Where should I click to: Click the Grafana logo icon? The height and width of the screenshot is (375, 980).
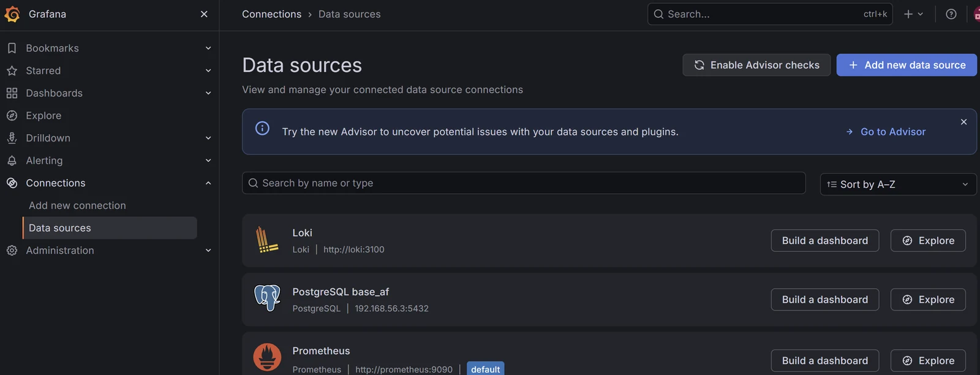pyautogui.click(x=12, y=14)
